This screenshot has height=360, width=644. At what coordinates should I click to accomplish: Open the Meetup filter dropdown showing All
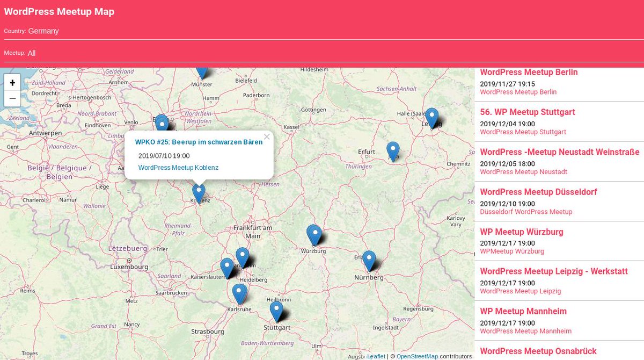[322, 53]
